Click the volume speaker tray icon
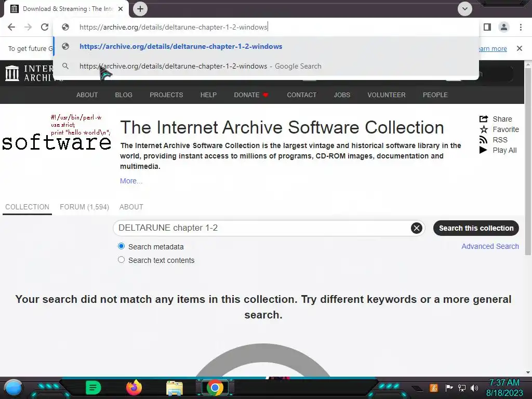The height and width of the screenshot is (399, 532). [474, 388]
